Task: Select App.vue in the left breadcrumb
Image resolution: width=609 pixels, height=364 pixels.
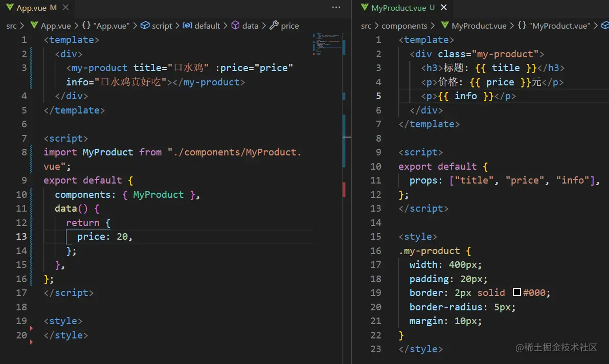Action: coord(56,26)
